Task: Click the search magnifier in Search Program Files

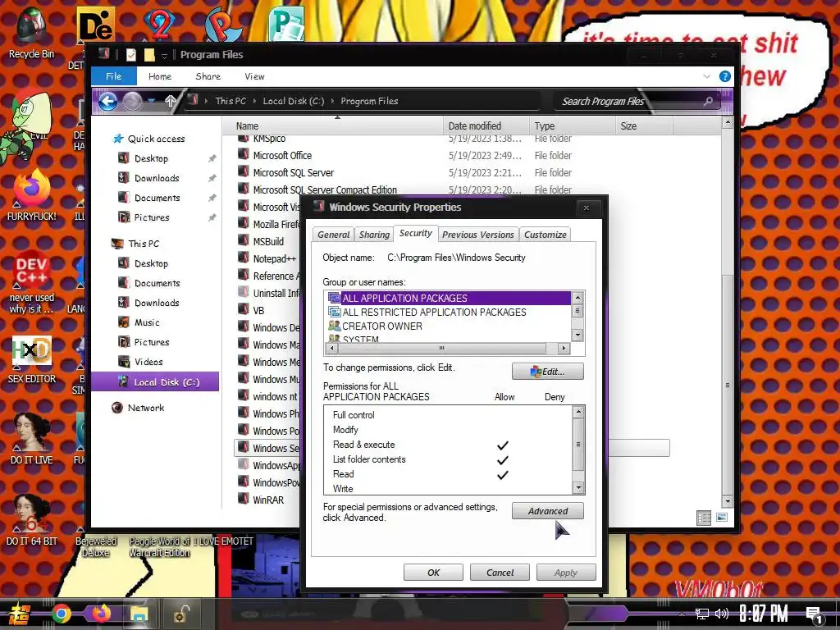Action: pyautogui.click(x=708, y=101)
